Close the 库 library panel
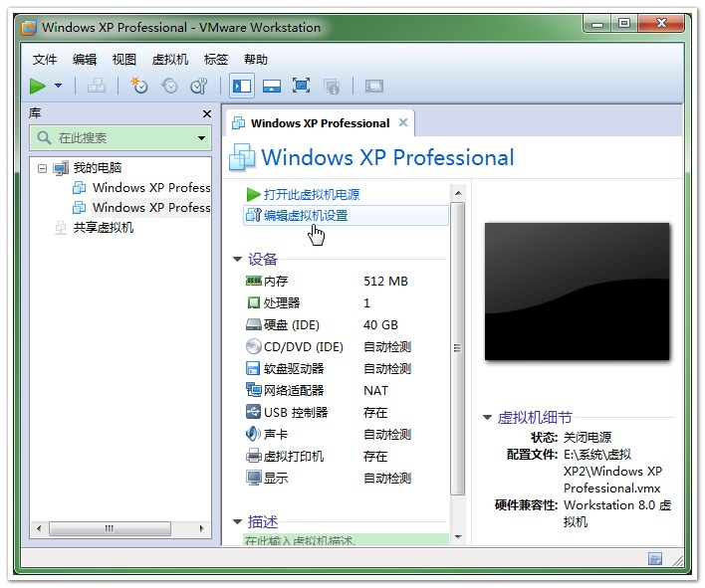 coord(207,114)
